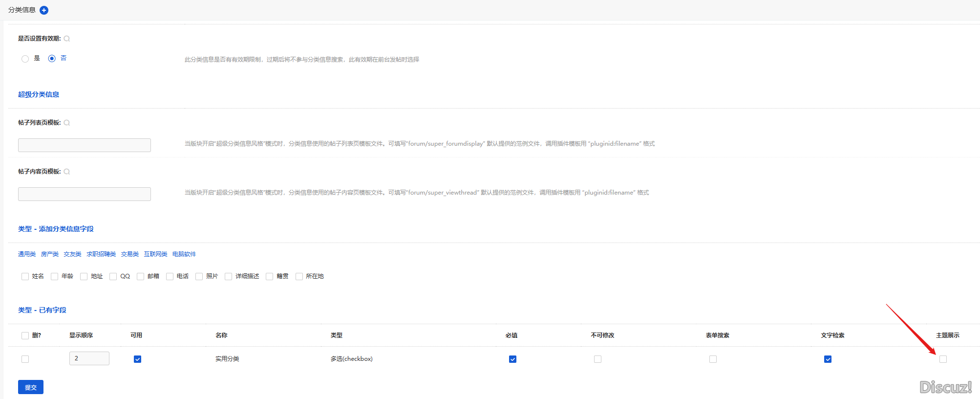Click help icon next to 帖子内容页模板

(x=67, y=172)
